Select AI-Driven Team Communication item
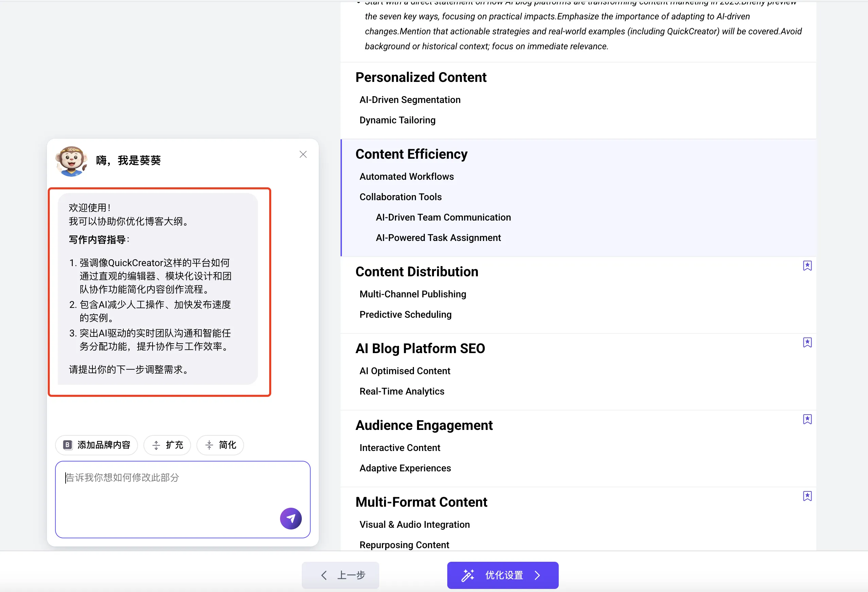Viewport: 868px width, 592px height. [x=443, y=217]
